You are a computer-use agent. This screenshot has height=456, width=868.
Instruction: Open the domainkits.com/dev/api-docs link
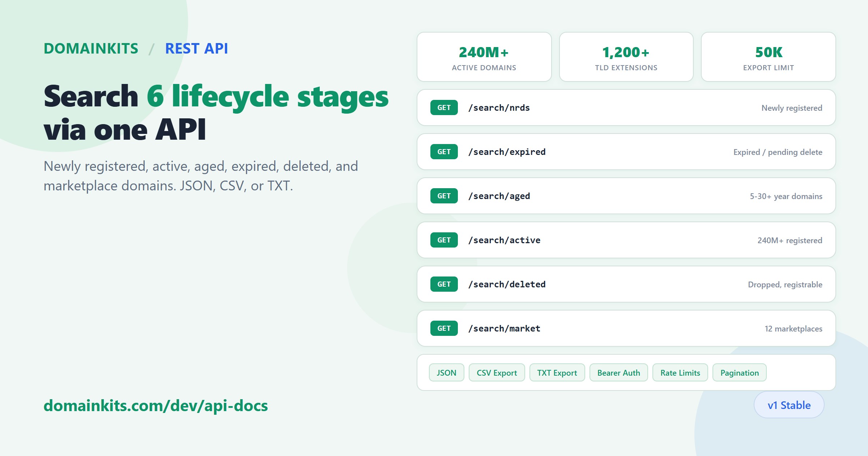[156, 406]
